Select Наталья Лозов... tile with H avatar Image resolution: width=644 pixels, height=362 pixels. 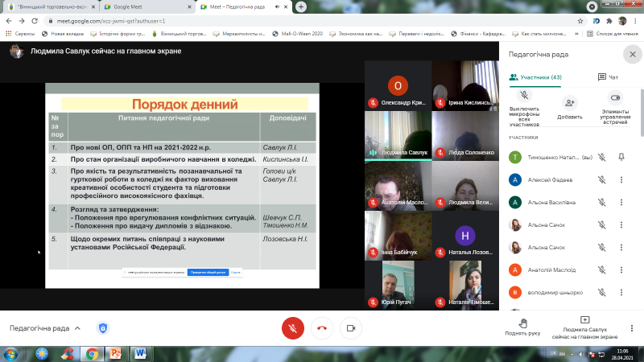pos(465,236)
